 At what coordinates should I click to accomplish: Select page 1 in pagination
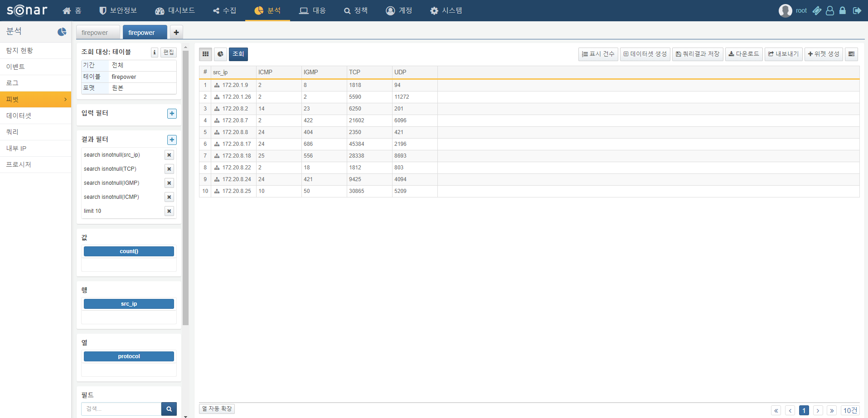pyautogui.click(x=804, y=410)
